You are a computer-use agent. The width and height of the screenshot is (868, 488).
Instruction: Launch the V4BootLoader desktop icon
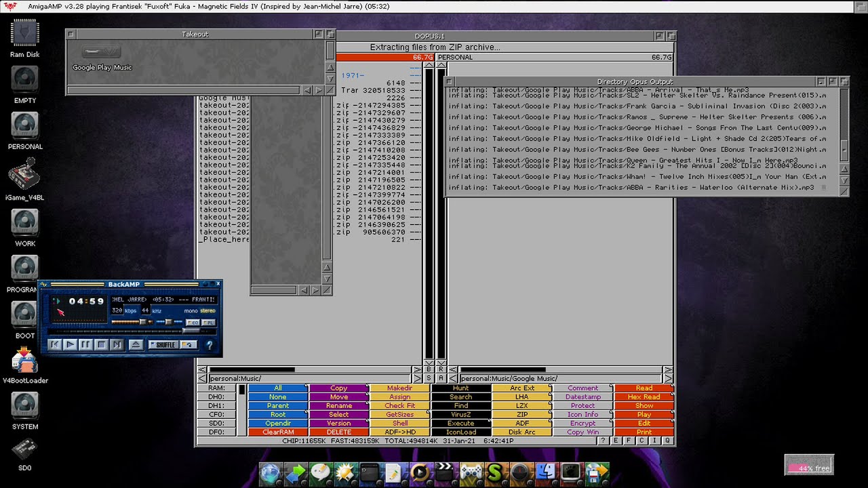pos(25,360)
